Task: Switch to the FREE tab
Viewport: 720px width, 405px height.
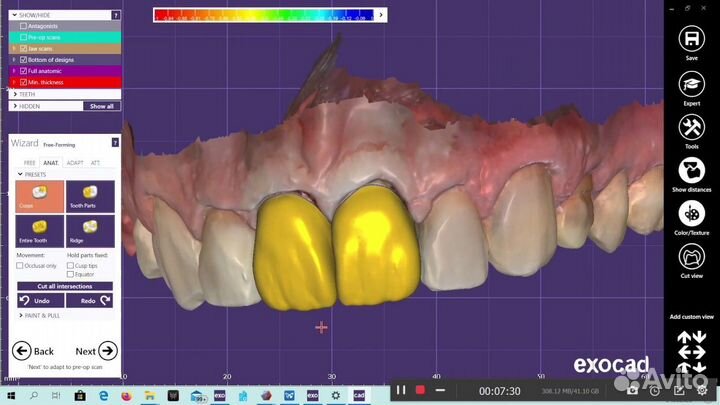Action: [29, 161]
